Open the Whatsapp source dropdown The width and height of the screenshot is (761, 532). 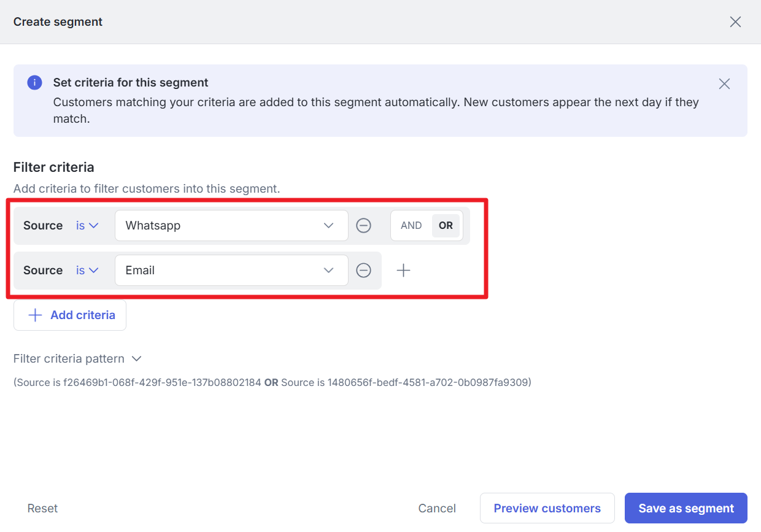coord(231,226)
